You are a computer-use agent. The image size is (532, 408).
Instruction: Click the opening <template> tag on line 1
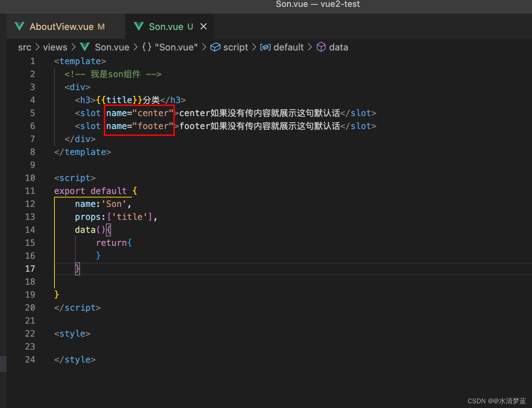coord(80,61)
